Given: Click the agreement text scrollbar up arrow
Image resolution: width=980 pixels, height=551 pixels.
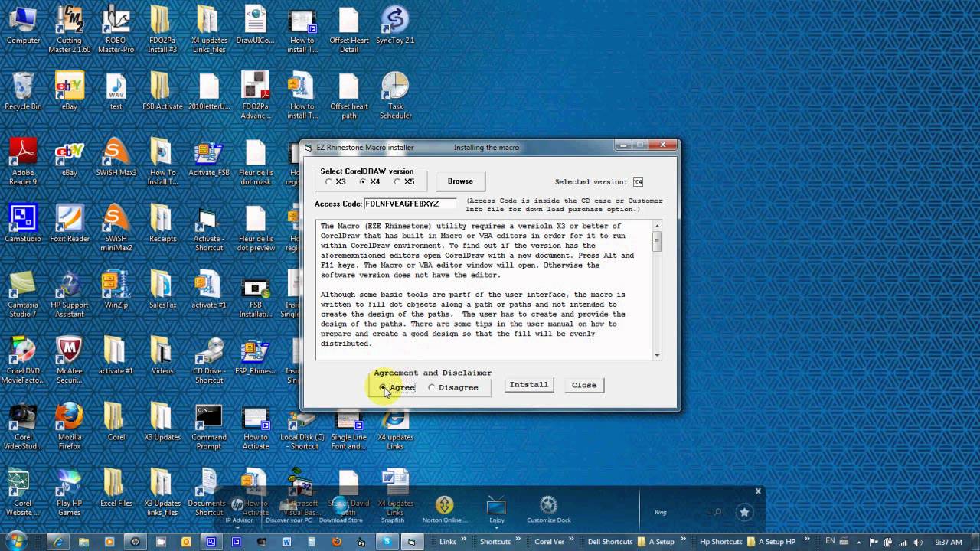Looking at the screenshot, I should click(x=657, y=226).
